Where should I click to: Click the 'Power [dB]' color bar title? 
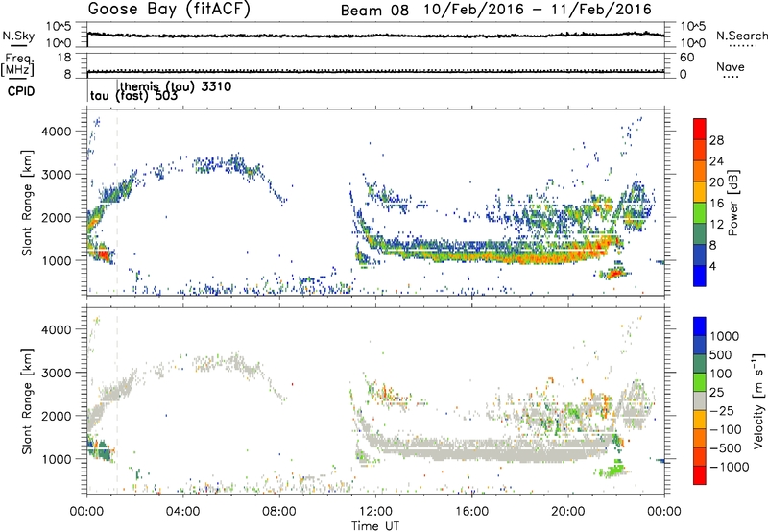732,203
